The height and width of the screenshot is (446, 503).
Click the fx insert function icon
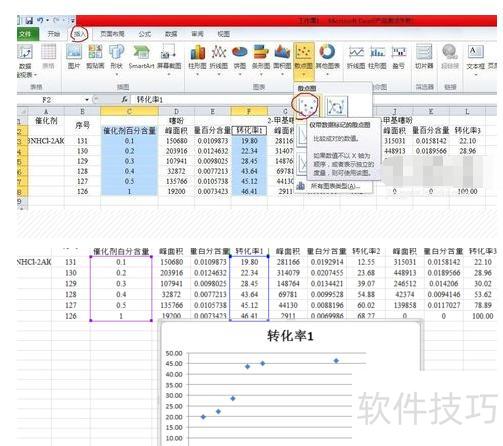125,99
